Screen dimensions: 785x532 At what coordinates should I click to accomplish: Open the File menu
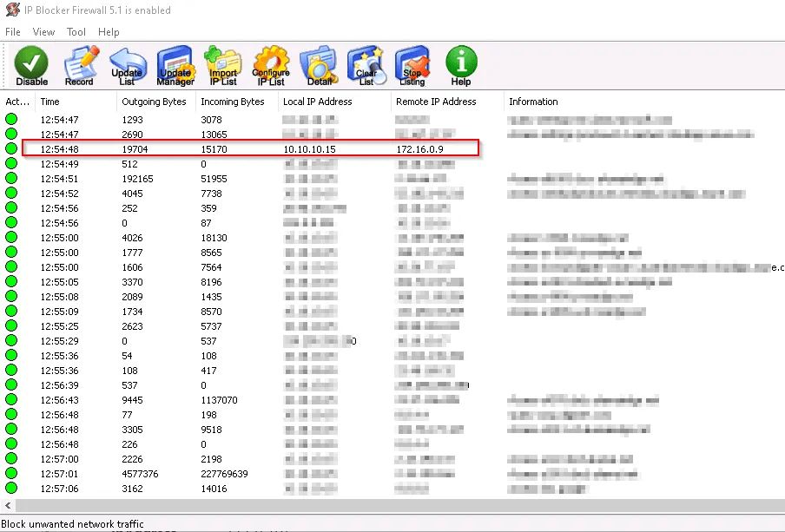(13, 32)
